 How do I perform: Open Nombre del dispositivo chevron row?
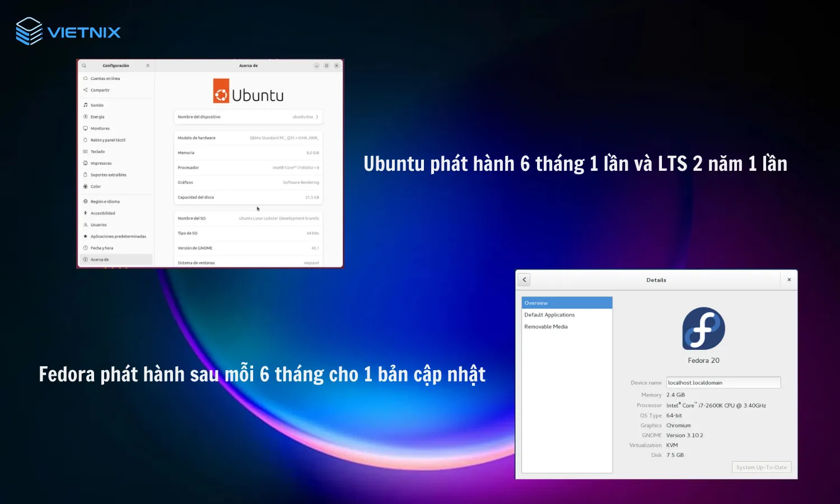click(248, 117)
